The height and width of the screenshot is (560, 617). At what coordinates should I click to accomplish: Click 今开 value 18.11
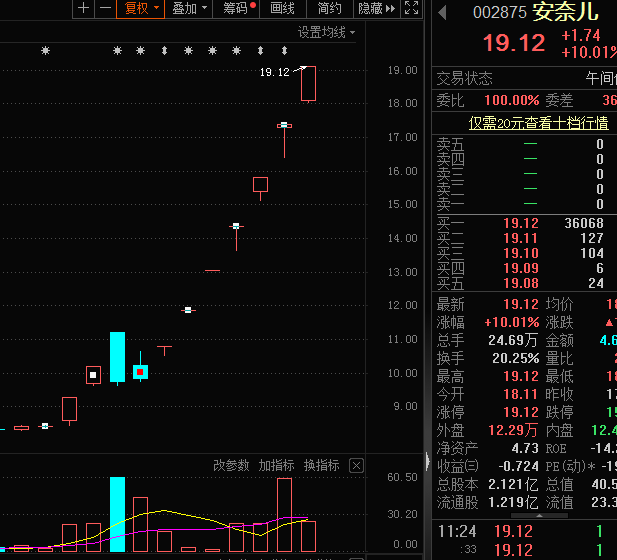(x=521, y=394)
